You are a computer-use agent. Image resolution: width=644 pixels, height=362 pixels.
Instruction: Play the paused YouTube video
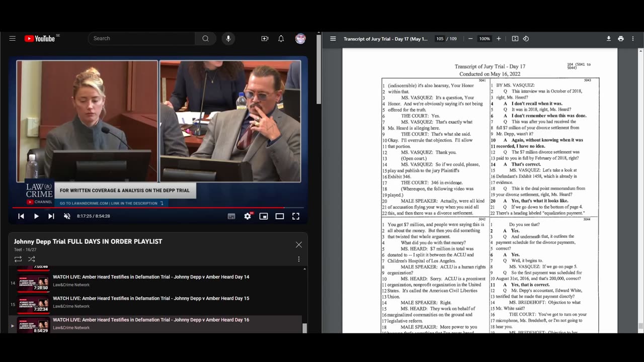36,216
